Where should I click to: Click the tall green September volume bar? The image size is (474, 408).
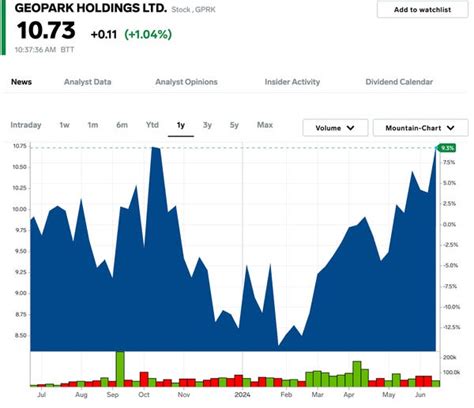point(120,369)
